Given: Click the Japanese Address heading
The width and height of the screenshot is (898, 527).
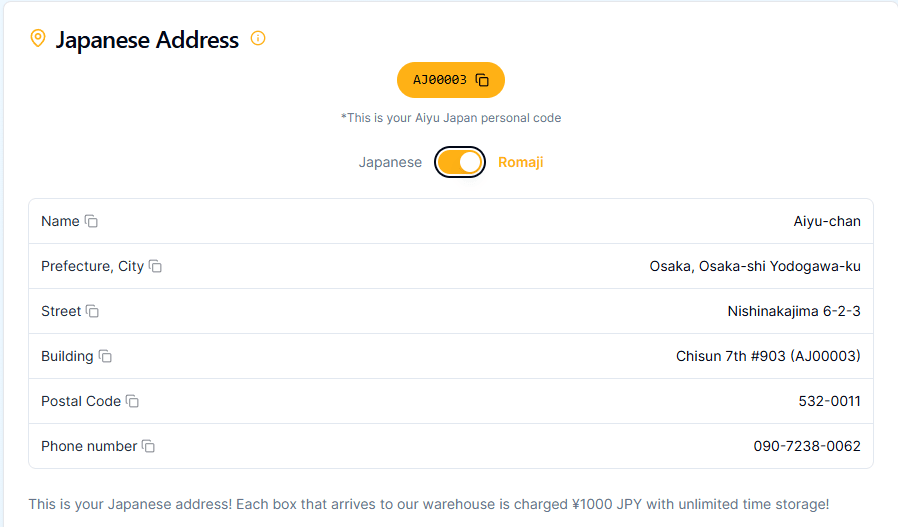Looking at the screenshot, I should [x=147, y=40].
